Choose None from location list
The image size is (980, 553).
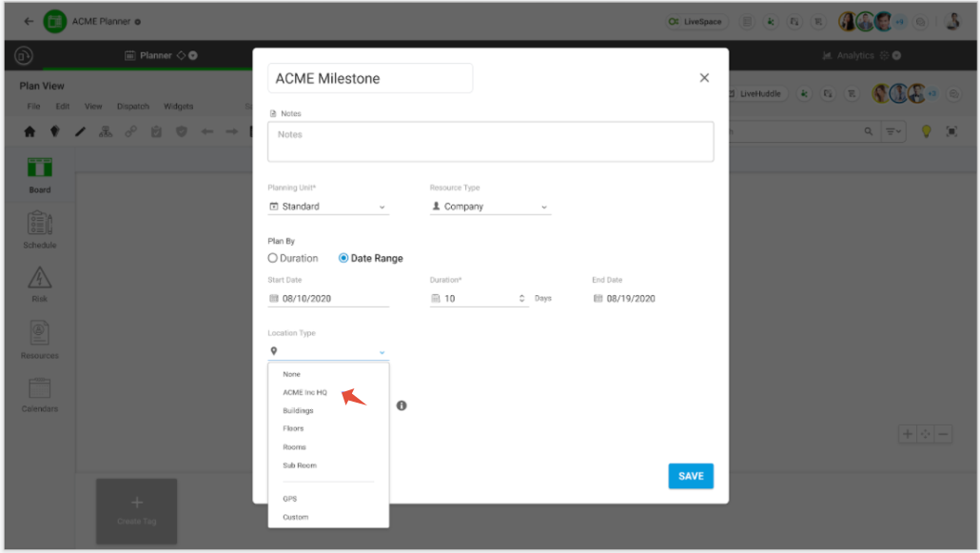[291, 374]
